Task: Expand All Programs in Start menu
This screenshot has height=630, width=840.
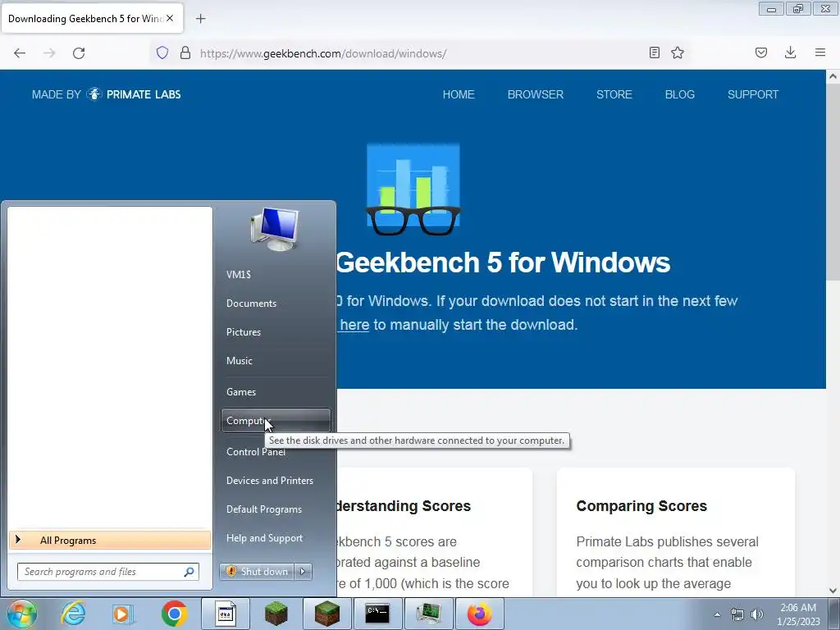Action: click(110, 540)
